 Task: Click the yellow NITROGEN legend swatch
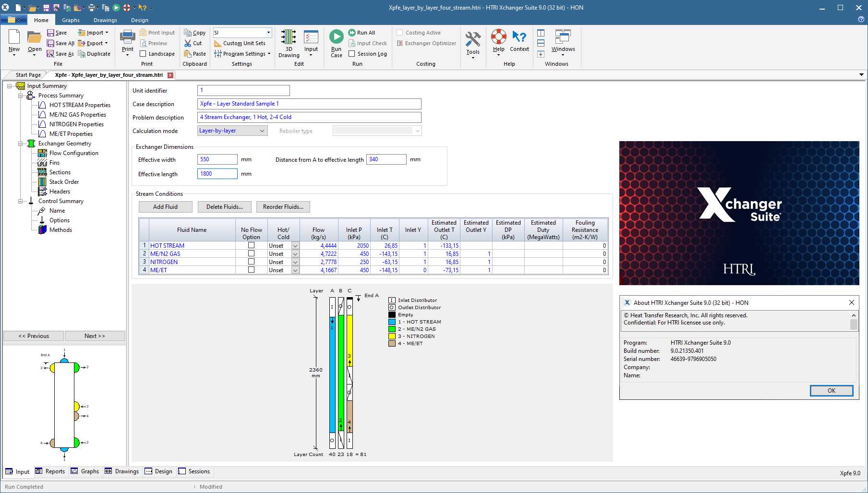pyautogui.click(x=392, y=336)
